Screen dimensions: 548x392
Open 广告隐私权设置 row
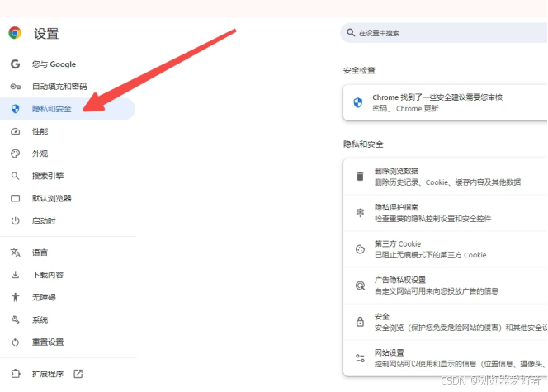coord(446,286)
